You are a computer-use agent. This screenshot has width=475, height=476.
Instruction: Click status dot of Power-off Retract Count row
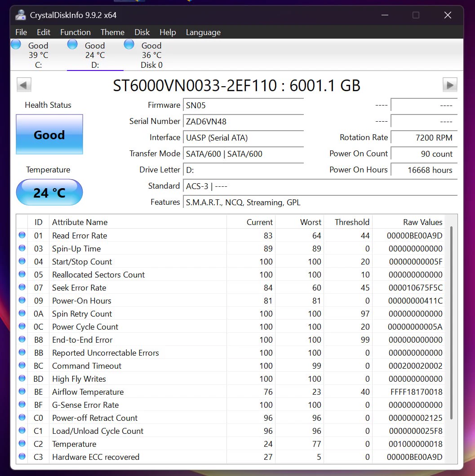click(22, 418)
